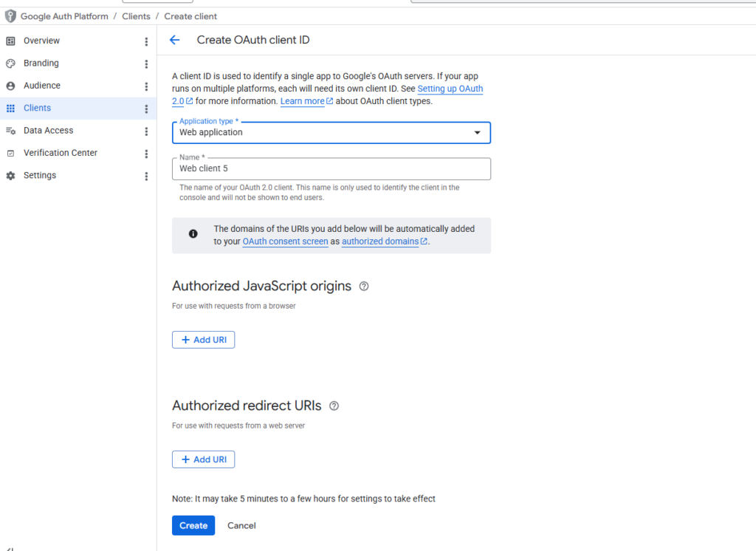This screenshot has width=756, height=551.
Task: Click into the Name text field
Action: (331, 168)
